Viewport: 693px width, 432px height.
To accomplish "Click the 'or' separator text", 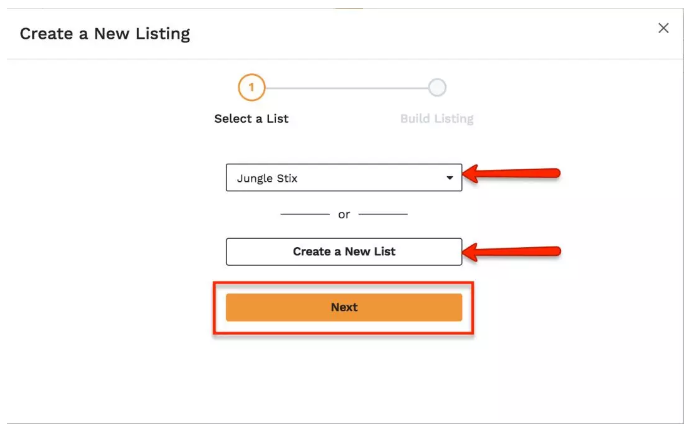I will tap(344, 214).
